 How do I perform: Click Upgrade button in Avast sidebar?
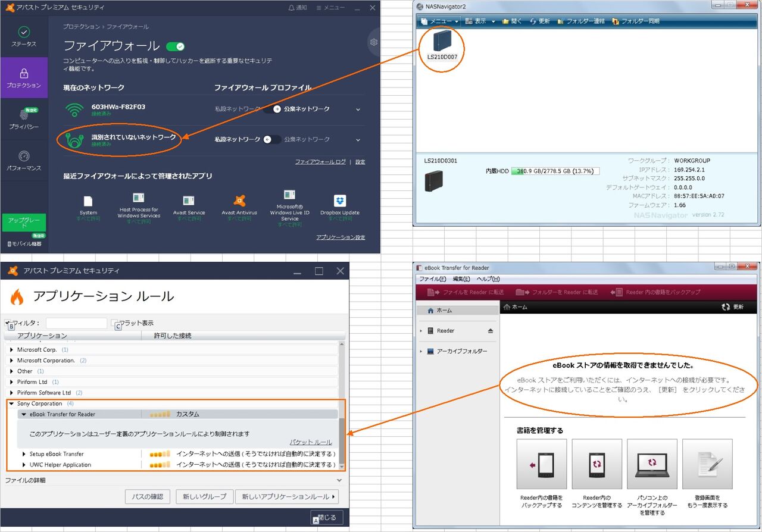tap(24, 223)
